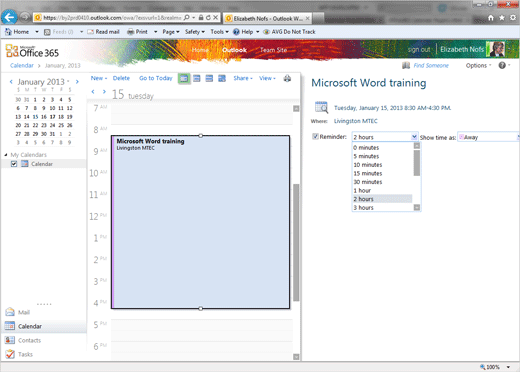Collapse My Calendars group
The height and width of the screenshot is (372, 520).
[6, 155]
